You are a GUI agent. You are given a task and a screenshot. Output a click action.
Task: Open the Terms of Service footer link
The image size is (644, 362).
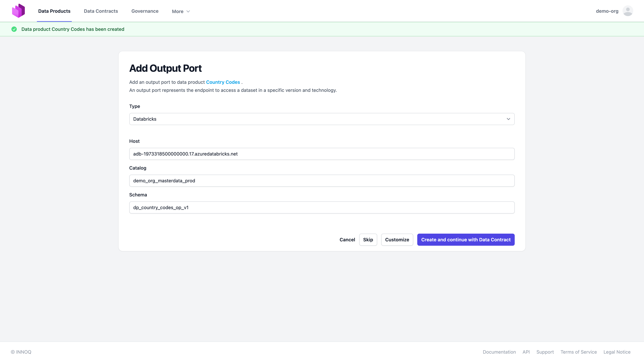pyautogui.click(x=578, y=352)
